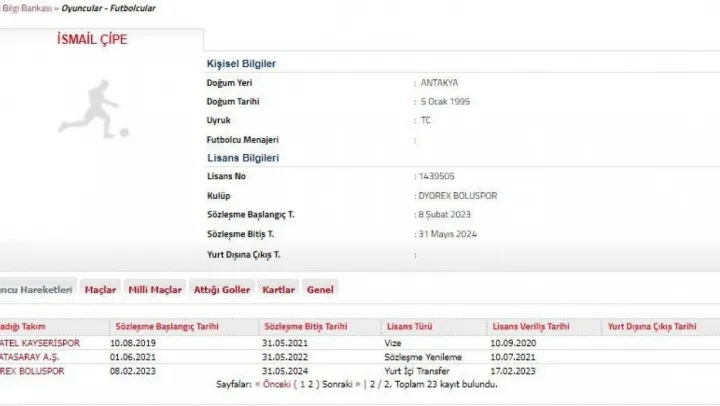Click the Lisans Veriliş Tarihi column header
The image size is (720, 406).
(531, 327)
